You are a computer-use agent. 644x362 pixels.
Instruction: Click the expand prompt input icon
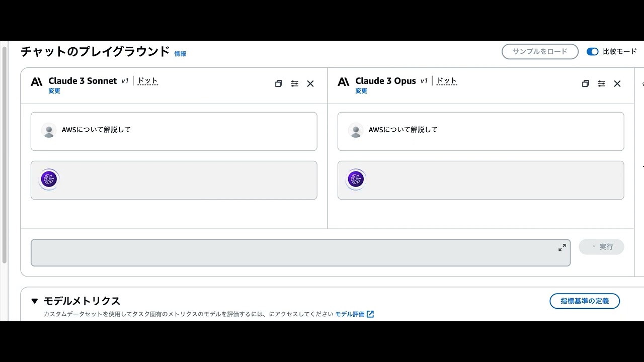point(562,247)
